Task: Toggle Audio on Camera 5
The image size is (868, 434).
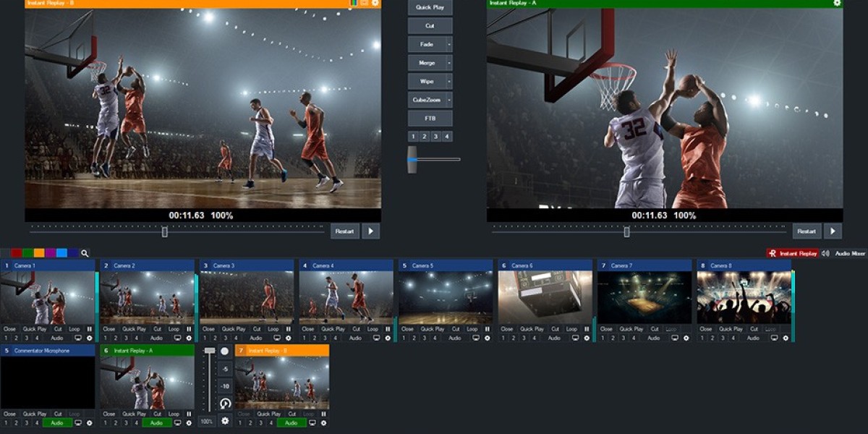Action: [454, 338]
